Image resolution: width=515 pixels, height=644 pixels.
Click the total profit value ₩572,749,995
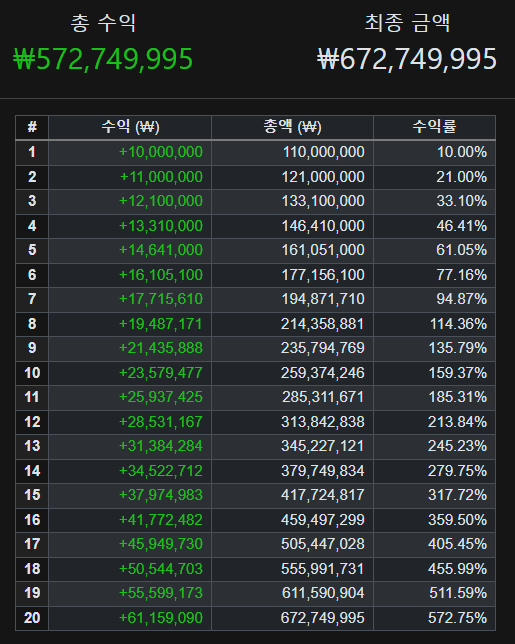(x=103, y=59)
